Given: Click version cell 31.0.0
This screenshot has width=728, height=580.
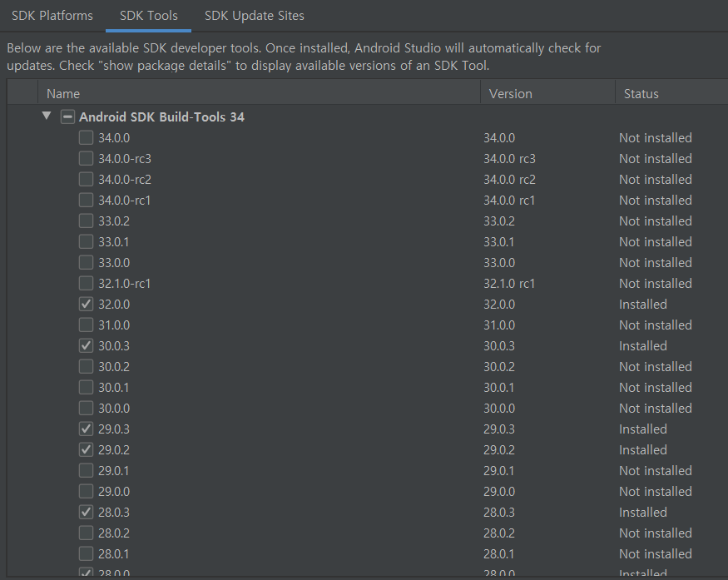Looking at the screenshot, I should click(x=499, y=325).
